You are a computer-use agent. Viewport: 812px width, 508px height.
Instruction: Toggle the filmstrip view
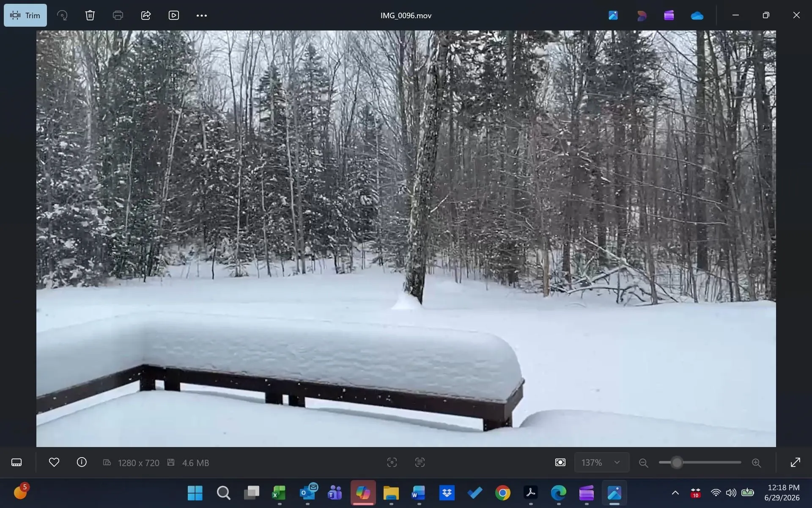coord(16,462)
